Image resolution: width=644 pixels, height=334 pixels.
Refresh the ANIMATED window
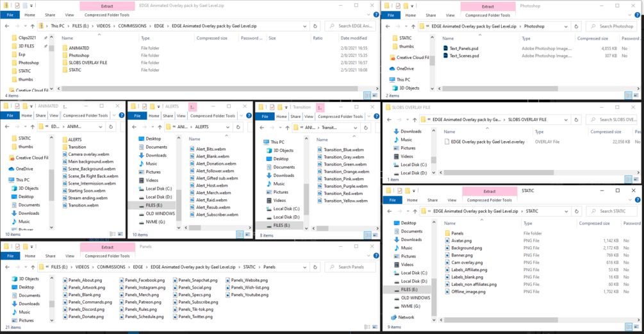point(111,126)
